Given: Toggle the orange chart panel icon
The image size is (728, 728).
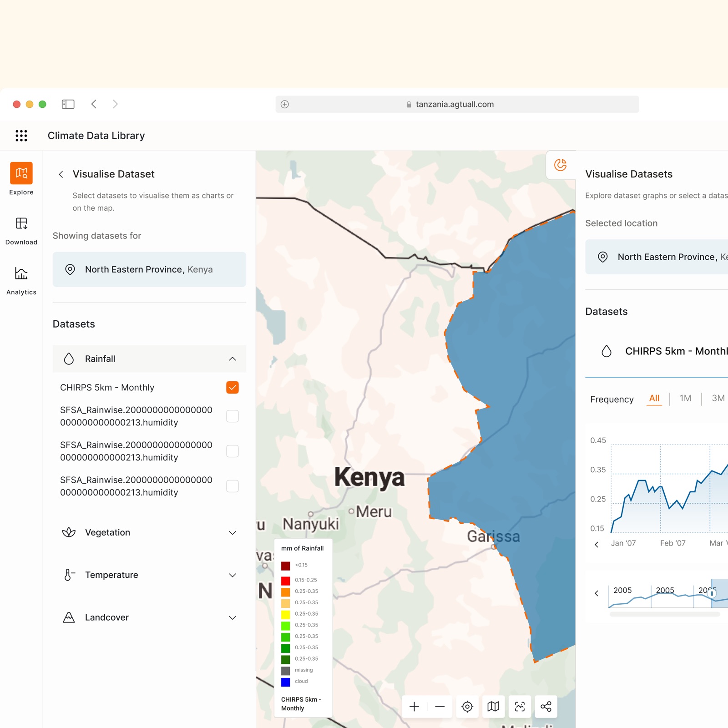Looking at the screenshot, I should (560, 165).
